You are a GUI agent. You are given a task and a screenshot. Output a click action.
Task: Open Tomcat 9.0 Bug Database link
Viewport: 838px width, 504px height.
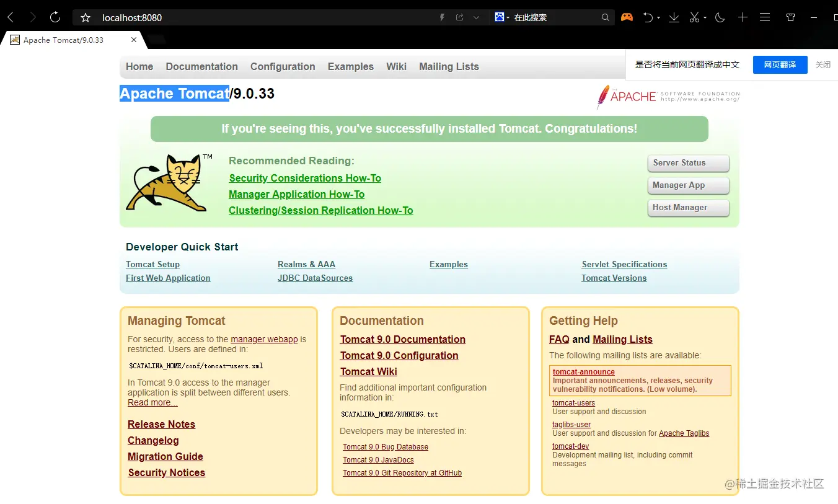pyautogui.click(x=386, y=447)
